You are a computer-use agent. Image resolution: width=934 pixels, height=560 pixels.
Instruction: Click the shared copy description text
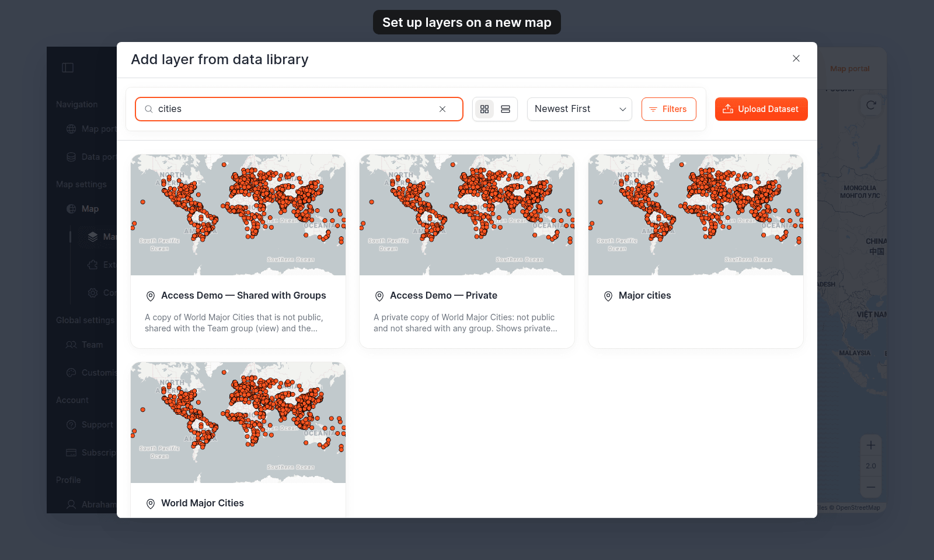click(x=234, y=323)
